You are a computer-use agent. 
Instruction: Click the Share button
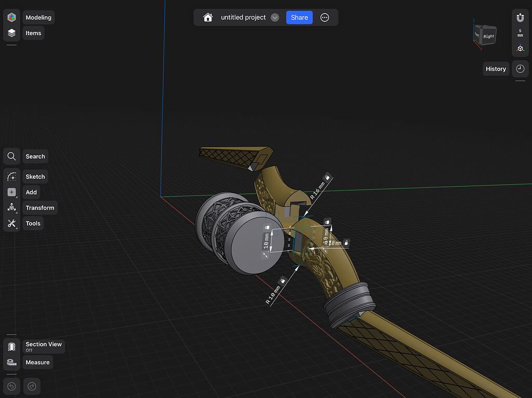[x=299, y=17]
